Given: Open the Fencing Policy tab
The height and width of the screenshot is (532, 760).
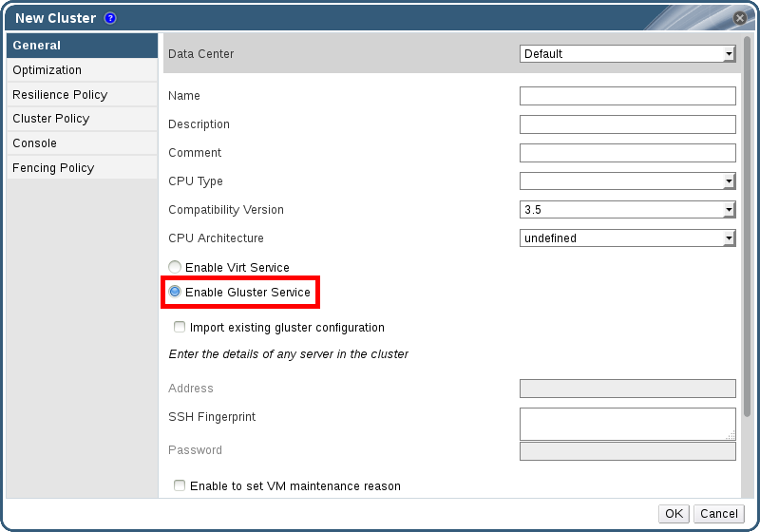Looking at the screenshot, I should [53, 168].
